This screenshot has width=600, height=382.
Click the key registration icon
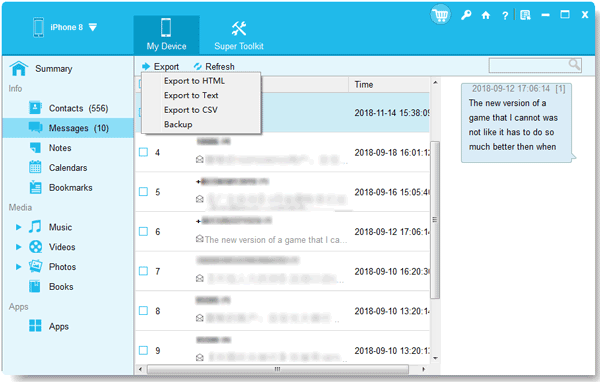[466, 15]
